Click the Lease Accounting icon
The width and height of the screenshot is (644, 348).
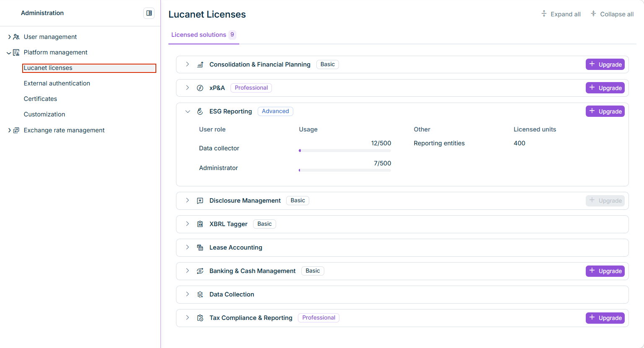point(200,247)
